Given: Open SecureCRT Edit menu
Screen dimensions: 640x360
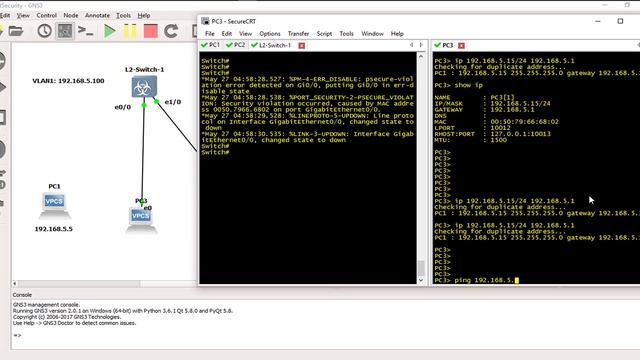Looking at the screenshot, I should click(x=227, y=33).
